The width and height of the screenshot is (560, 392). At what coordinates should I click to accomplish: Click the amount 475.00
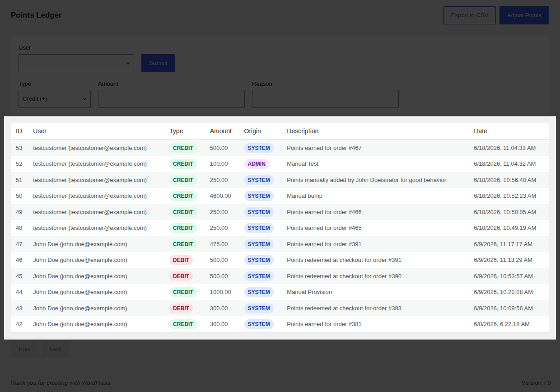pyautogui.click(x=219, y=244)
